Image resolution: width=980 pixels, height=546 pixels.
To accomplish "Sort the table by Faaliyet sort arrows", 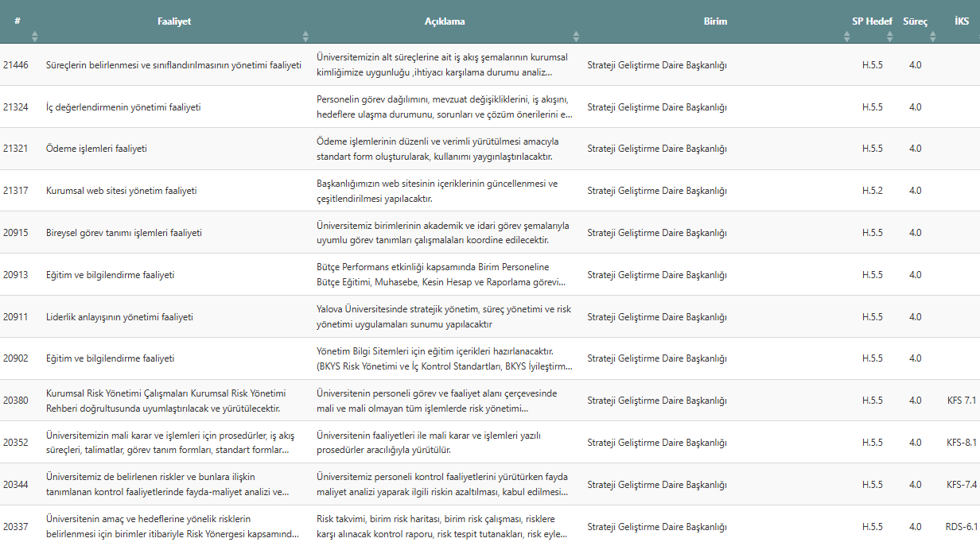I will coord(305,36).
